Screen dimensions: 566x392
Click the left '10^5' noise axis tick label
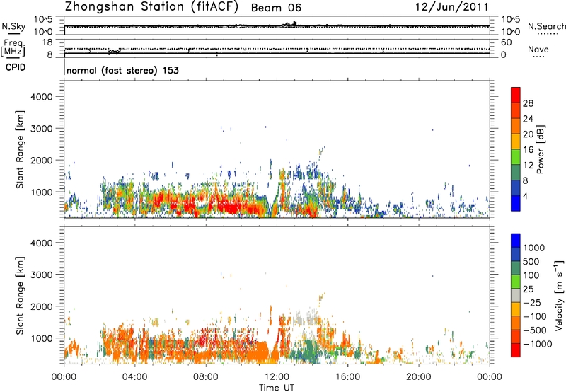pyautogui.click(x=43, y=20)
